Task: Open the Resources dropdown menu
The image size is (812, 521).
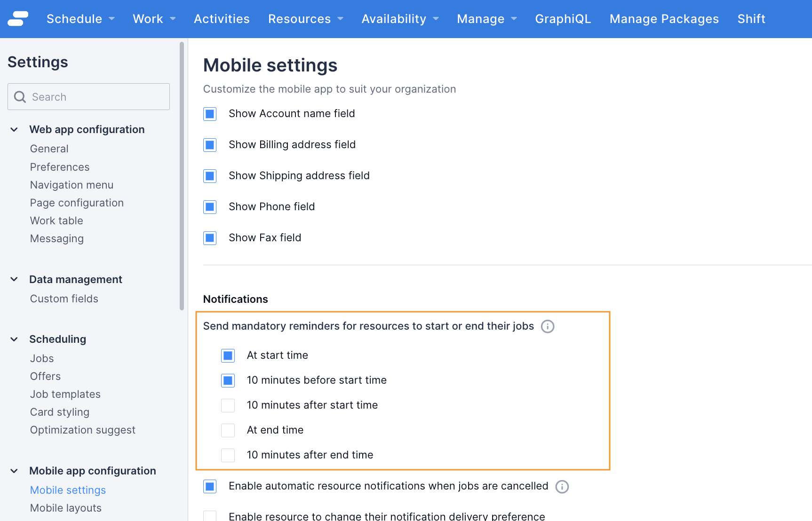Action: click(x=305, y=19)
